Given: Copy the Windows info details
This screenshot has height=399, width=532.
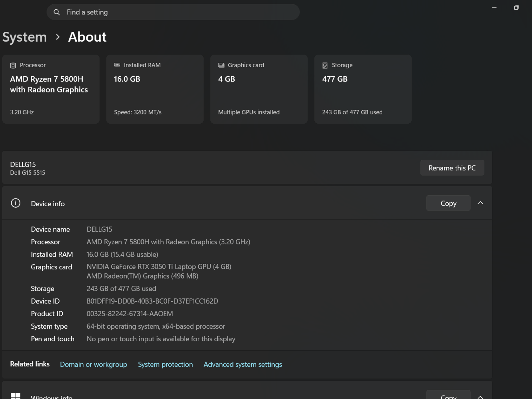Looking at the screenshot, I should coord(448,395).
